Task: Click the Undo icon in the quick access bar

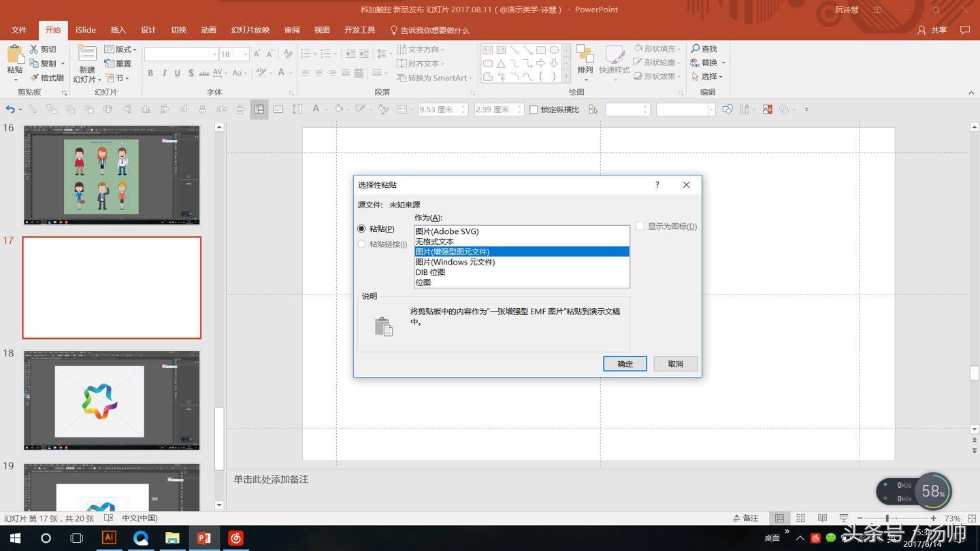Action: coord(10,109)
